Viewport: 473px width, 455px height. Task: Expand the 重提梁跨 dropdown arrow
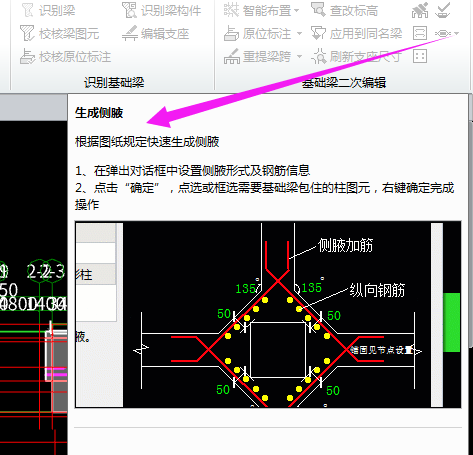(x=299, y=56)
